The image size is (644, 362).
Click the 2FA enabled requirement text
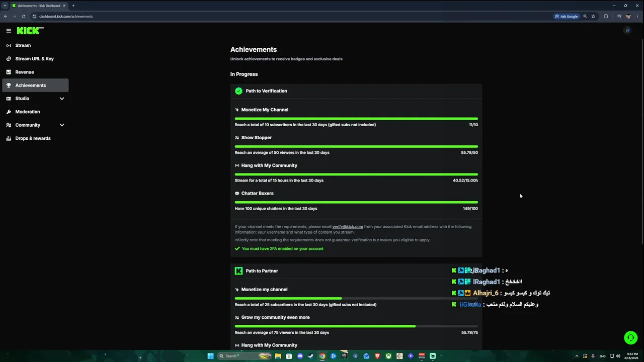click(x=282, y=249)
